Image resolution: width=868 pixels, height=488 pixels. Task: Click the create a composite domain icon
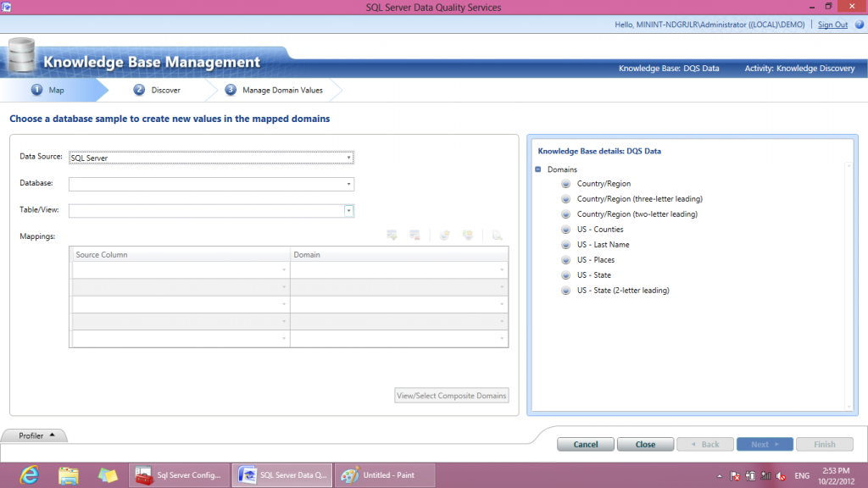click(468, 236)
